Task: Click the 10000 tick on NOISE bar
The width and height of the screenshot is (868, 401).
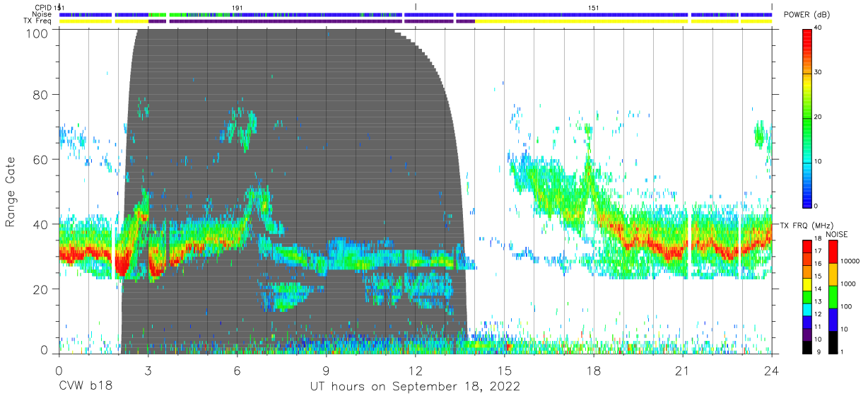Action: point(849,261)
